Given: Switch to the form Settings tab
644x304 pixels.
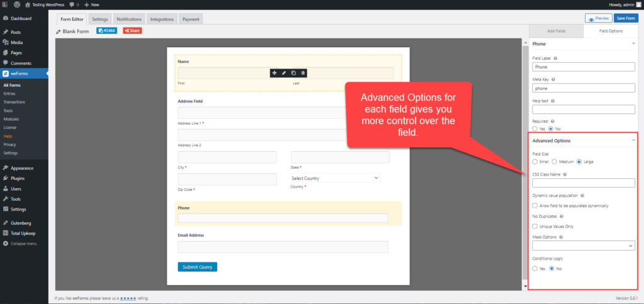Looking at the screenshot, I should tap(100, 19).
